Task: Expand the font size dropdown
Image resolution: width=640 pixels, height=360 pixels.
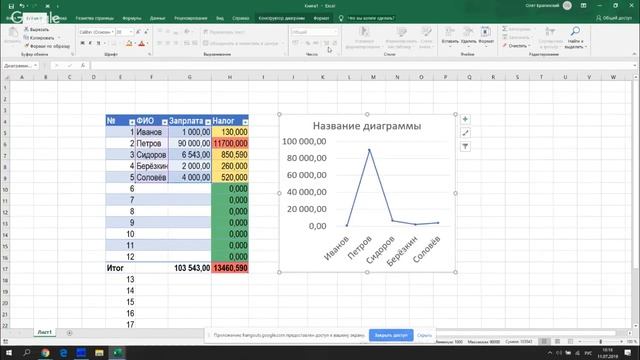Action: (x=131, y=32)
